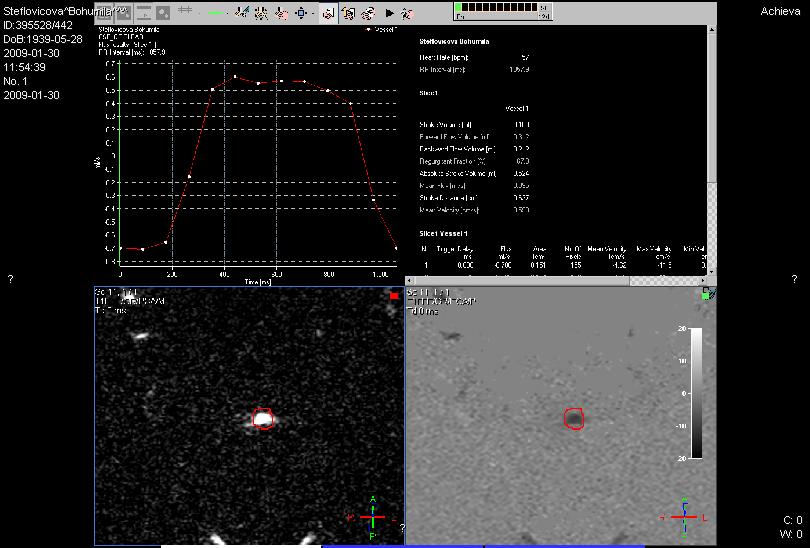This screenshot has height=548, width=810.
Task: Click the results panel scroll-down arrow
Action: [712, 272]
